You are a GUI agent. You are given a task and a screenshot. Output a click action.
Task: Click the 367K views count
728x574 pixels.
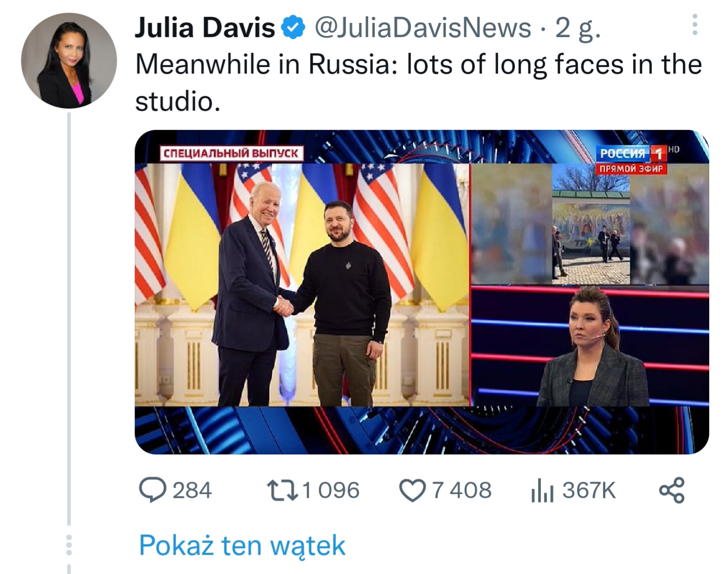point(588,490)
